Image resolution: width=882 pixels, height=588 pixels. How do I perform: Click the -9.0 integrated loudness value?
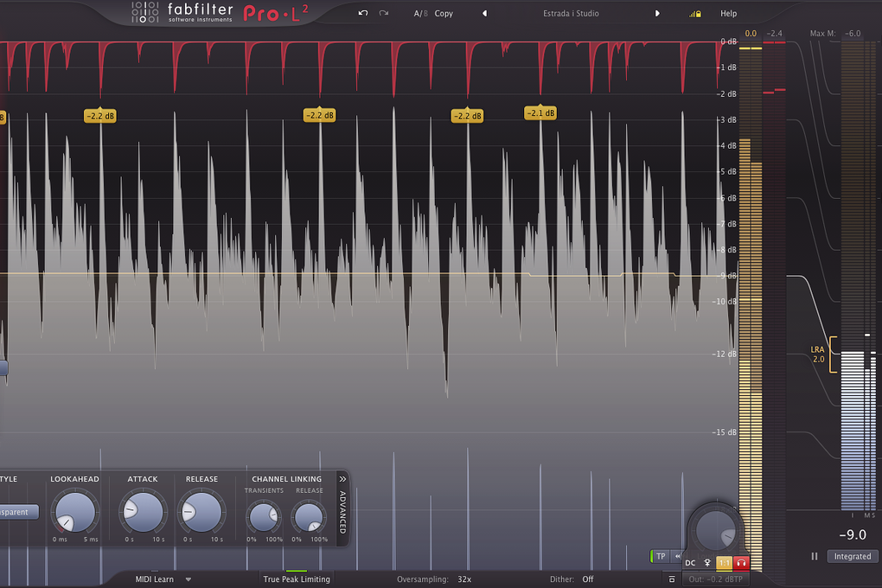[x=853, y=534]
